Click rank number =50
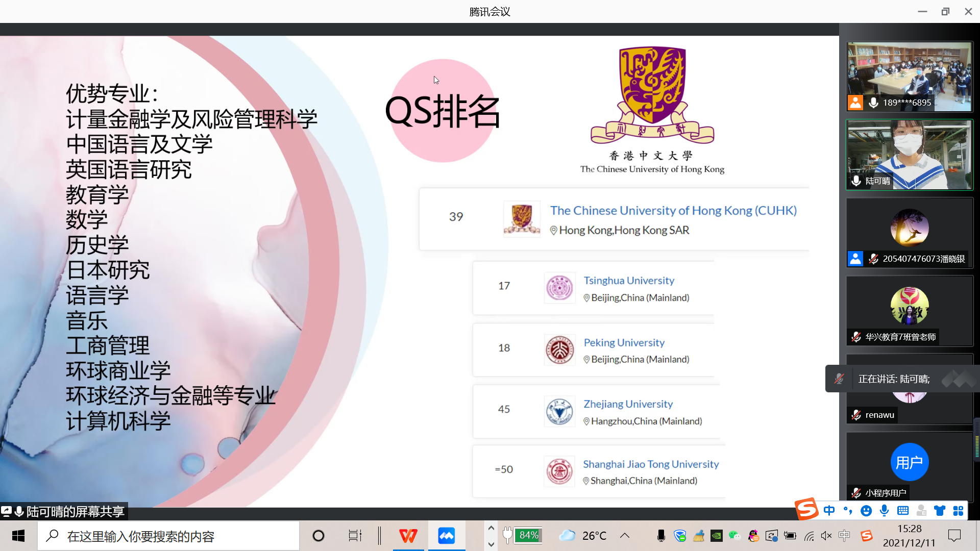 point(504,469)
